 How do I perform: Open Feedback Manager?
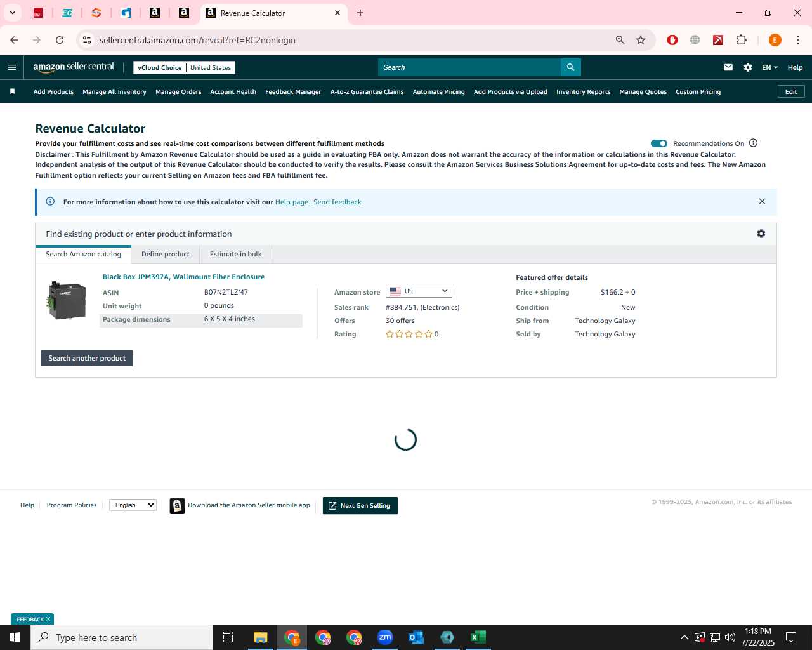[x=293, y=91]
